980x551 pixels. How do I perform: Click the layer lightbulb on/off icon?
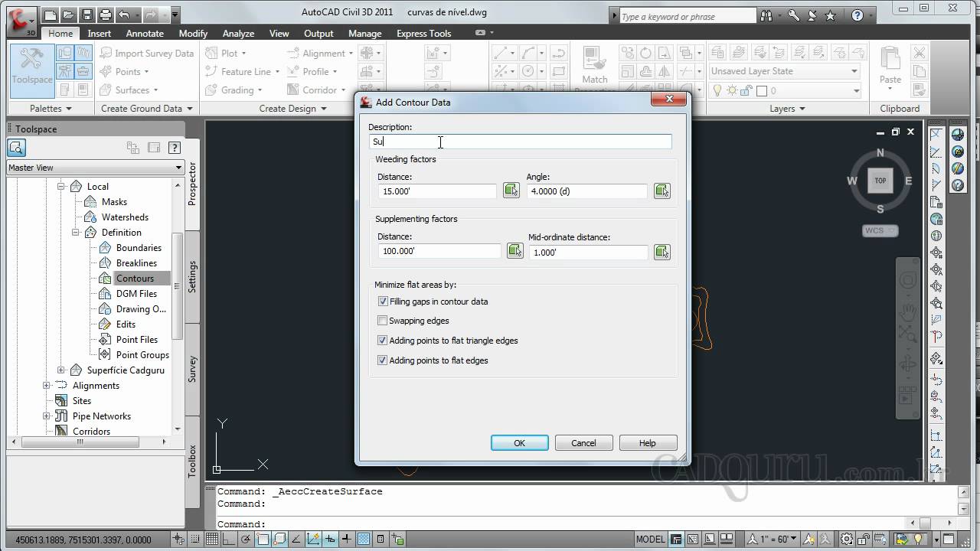click(718, 90)
